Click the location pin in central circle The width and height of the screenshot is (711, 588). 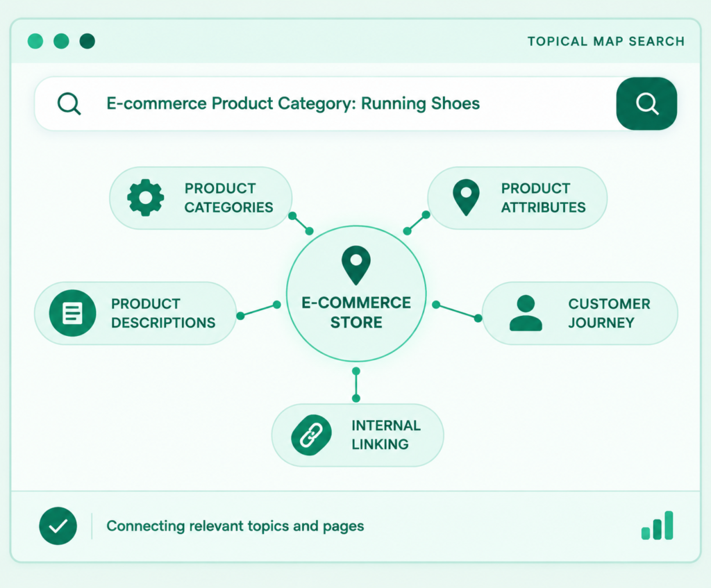356,265
